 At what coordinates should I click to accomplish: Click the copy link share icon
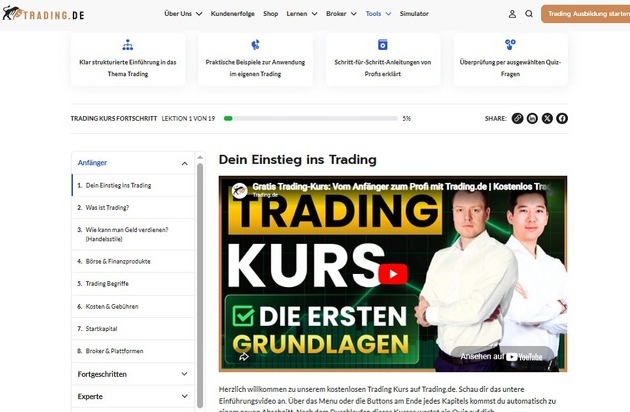coord(517,118)
